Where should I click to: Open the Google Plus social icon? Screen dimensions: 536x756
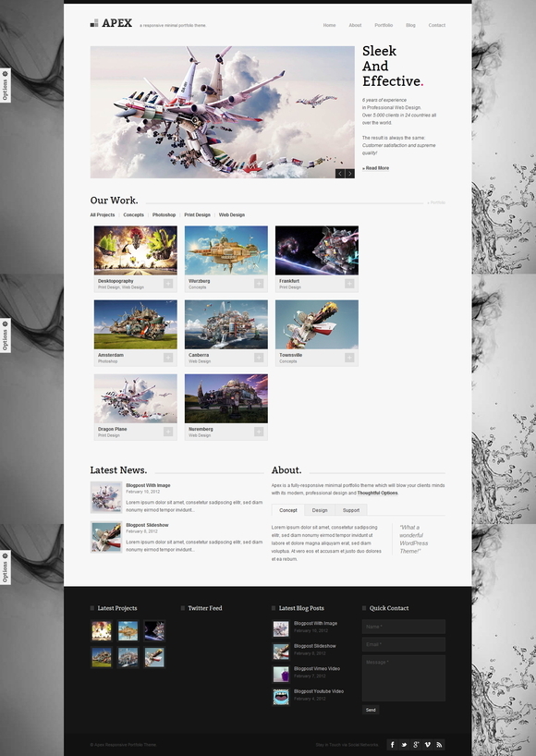click(x=416, y=744)
